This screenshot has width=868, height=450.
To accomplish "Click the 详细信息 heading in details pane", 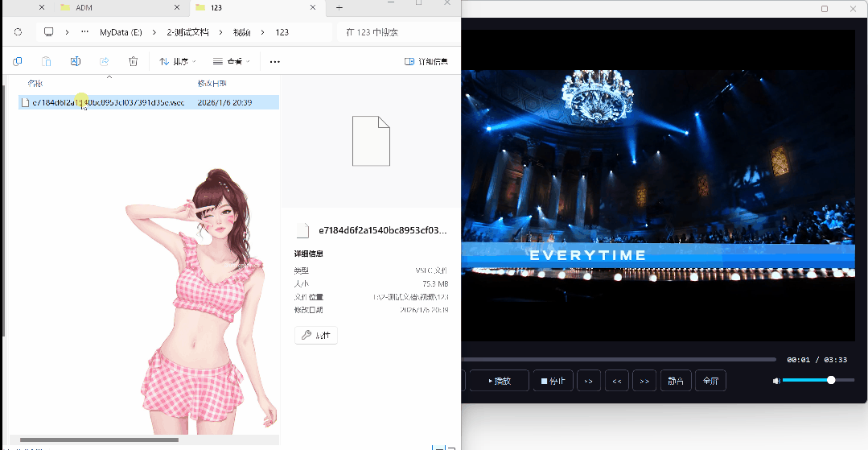I will [x=309, y=254].
